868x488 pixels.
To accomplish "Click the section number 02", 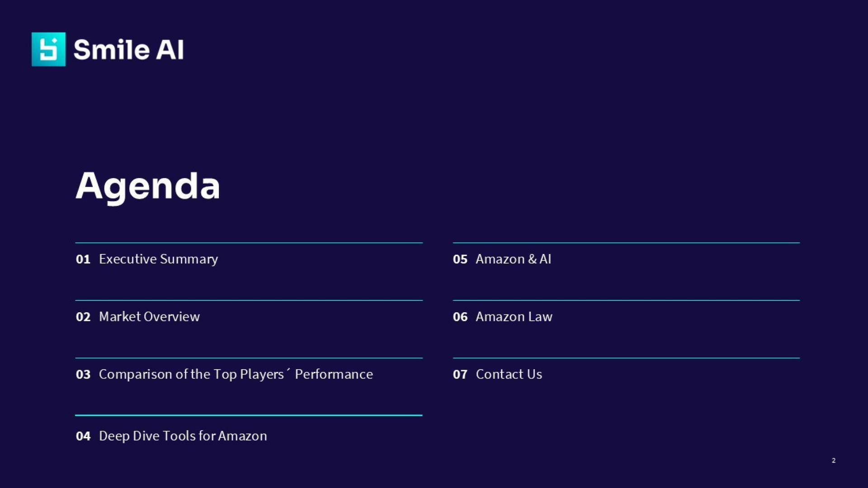I will pos(83,317).
